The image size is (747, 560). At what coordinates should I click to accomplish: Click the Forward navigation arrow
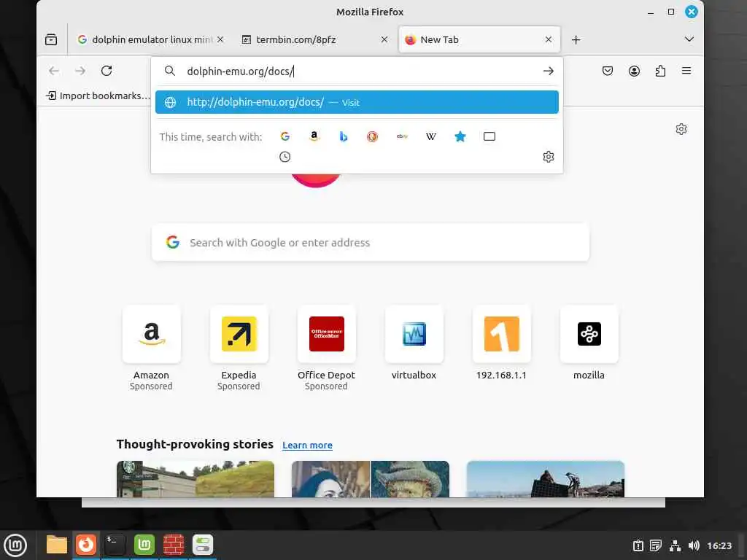coord(80,71)
